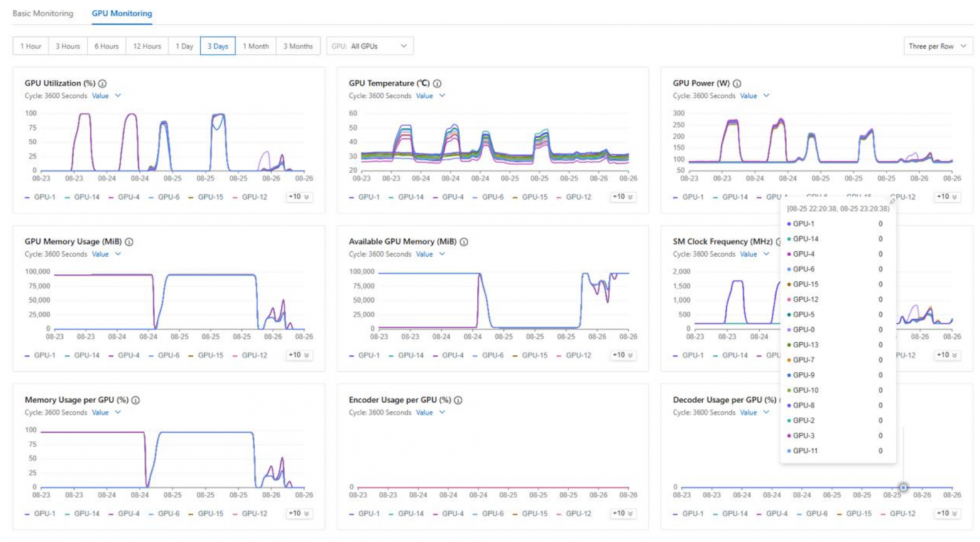The width and height of the screenshot is (980, 542).
Task: Open GPU Memory Usage info icon
Action: click(x=129, y=241)
